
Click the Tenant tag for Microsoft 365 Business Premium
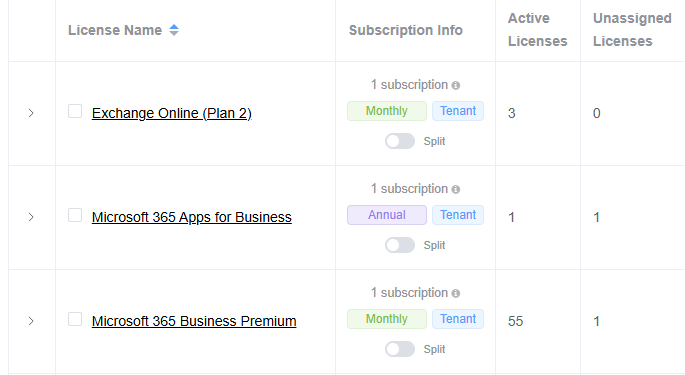pyautogui.click(x=458, y=319)
